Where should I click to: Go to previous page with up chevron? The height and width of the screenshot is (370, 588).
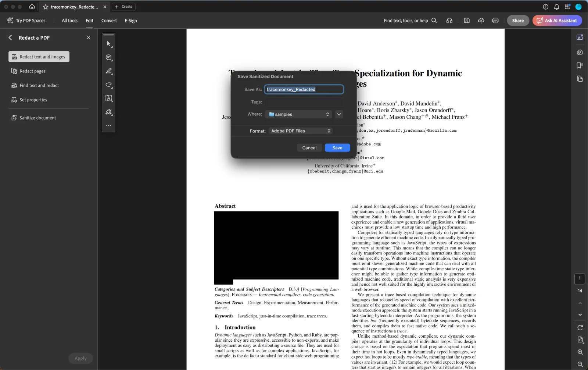(580, 303)
